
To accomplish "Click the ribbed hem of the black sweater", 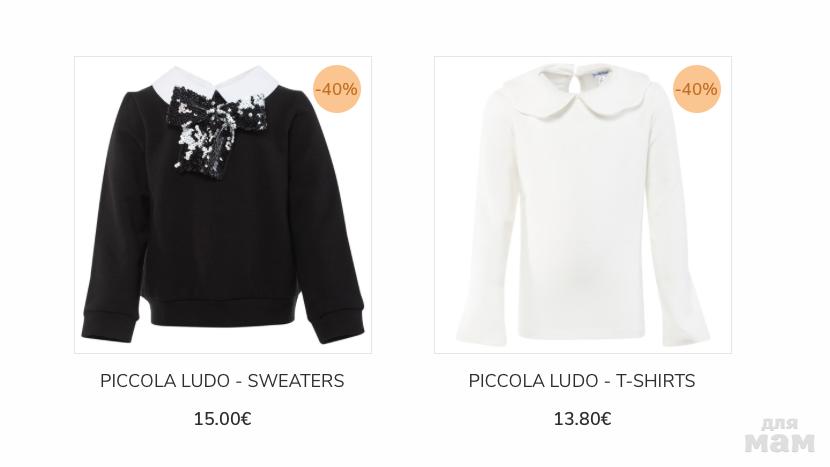I will pos(223,314).
